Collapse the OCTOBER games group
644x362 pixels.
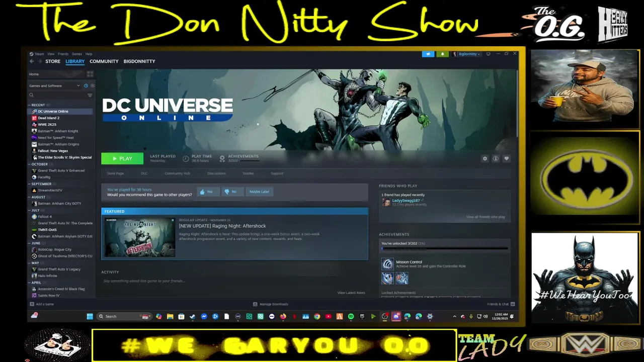[39, 164]
